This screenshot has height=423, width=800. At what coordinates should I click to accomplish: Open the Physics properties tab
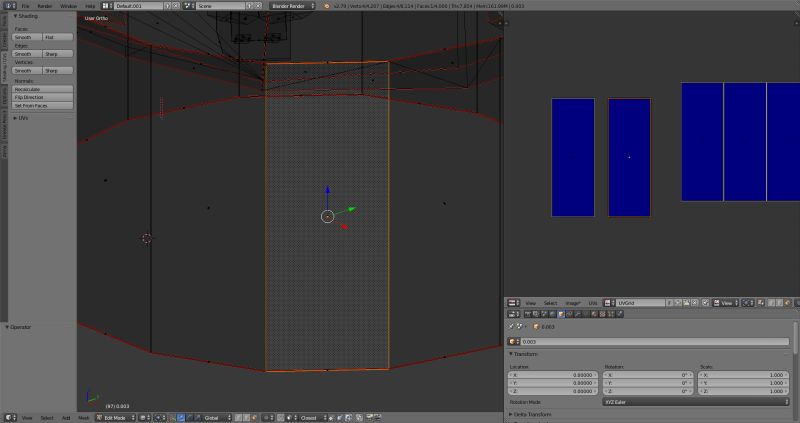619,314
